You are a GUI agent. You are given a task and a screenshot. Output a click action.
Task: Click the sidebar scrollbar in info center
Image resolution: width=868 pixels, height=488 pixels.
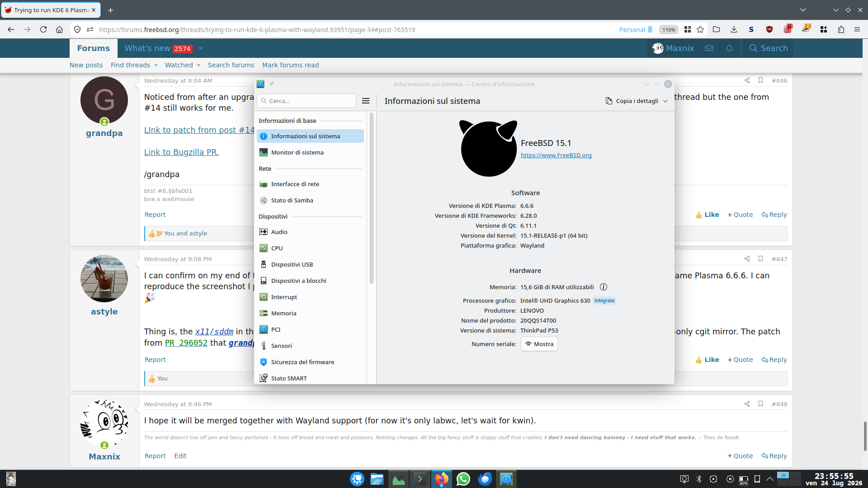click(372, 199)
